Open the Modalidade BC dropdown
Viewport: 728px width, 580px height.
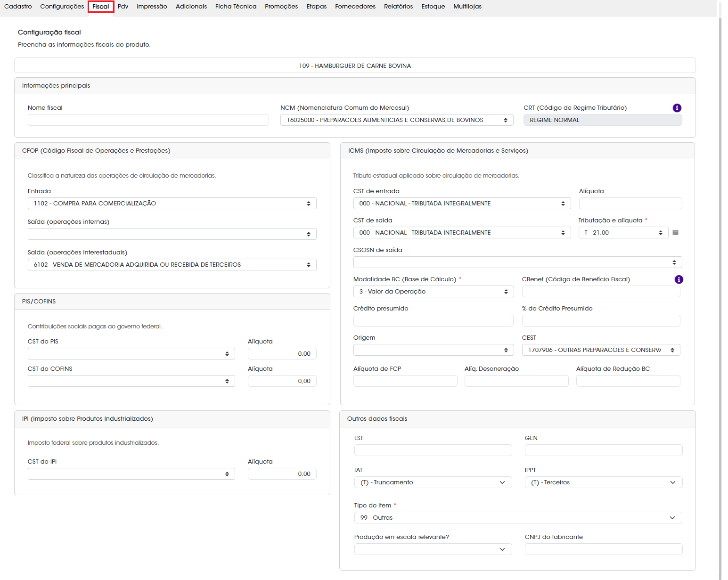(434, 292)
